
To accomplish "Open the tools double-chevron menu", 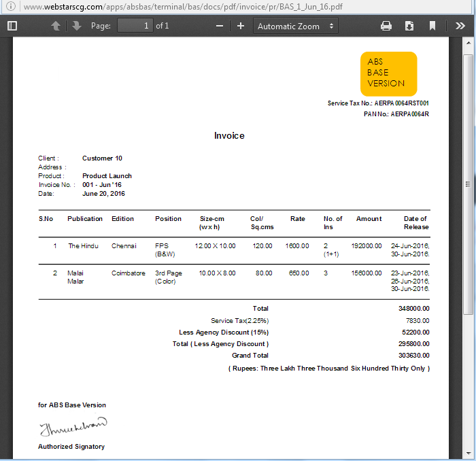I will [460, 26].
